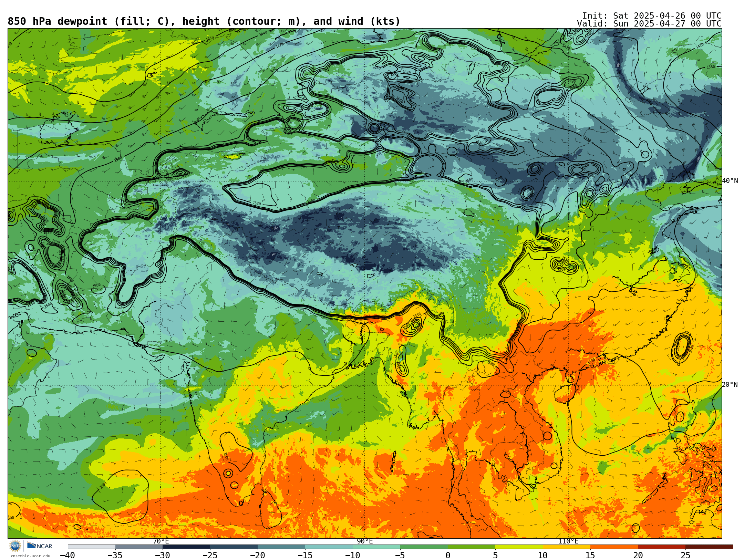
Task: Pick the dark red 20 to 25 colorbar segment
Action: [662, 547]
